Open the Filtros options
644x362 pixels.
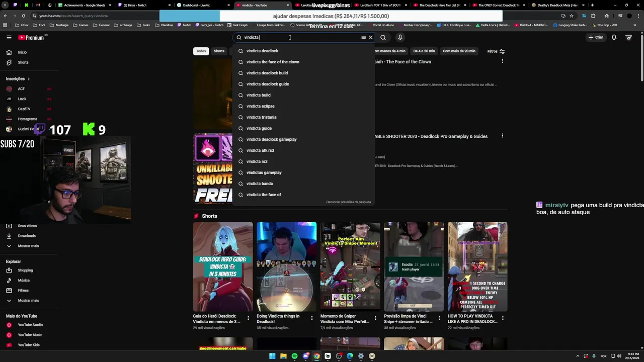click(496, 51)
